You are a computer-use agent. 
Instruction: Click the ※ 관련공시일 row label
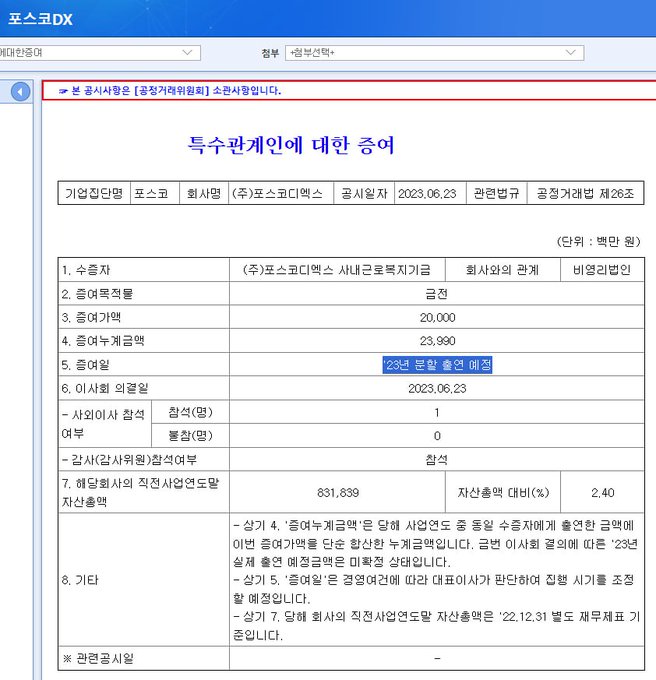pyautogui.click(x=98, y=659)
